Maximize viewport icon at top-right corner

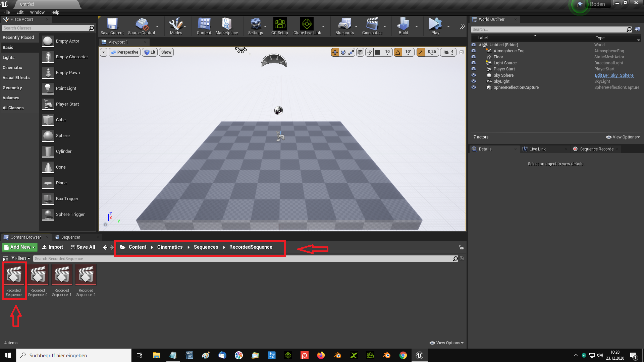point(462,52)
